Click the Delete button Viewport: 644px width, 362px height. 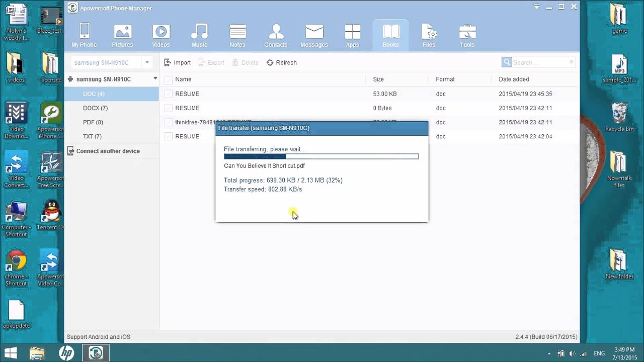pos(245,62)
